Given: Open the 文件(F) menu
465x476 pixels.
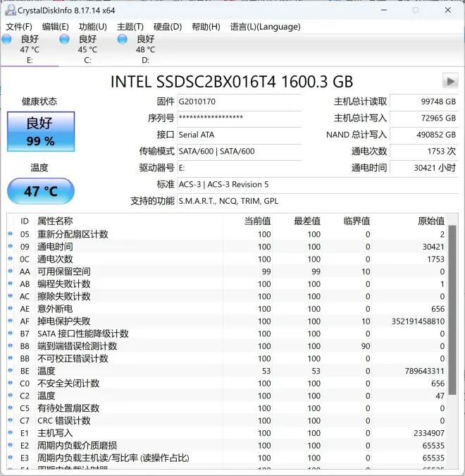Looking at the screenshot, I should click(19, 27).
